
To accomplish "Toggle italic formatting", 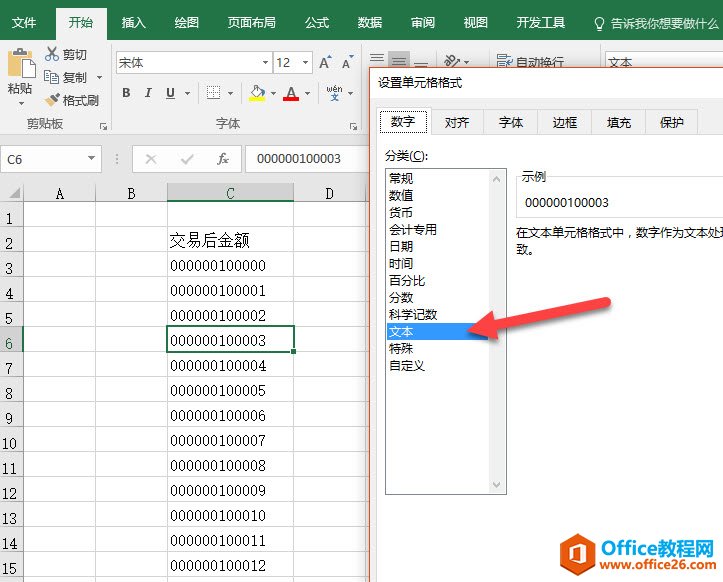I will point(148,93).
